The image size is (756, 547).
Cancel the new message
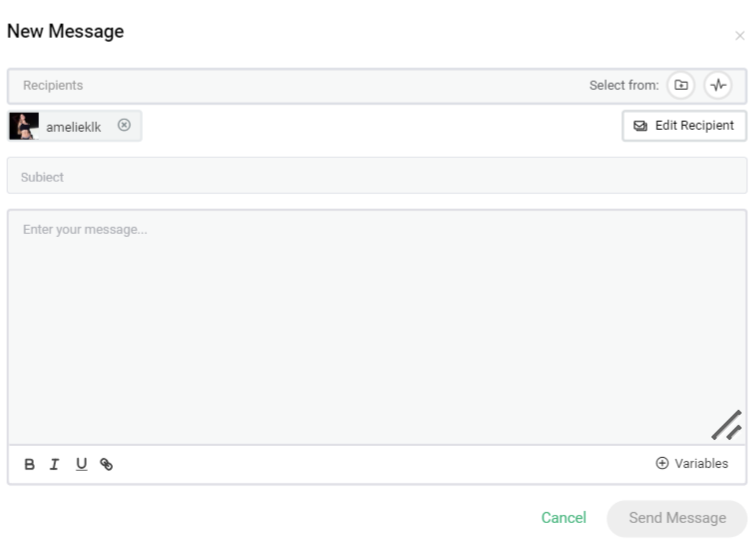click(563, 518)
